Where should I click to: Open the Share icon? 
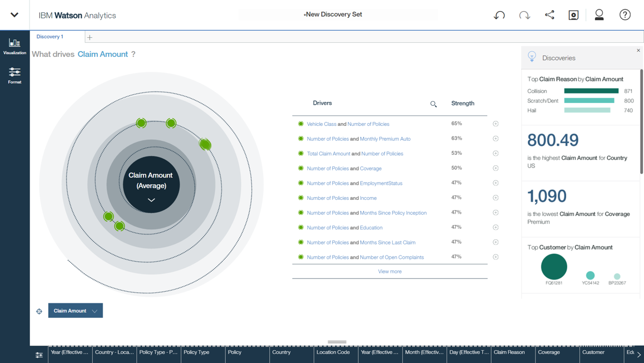click(x=549, y=15)
